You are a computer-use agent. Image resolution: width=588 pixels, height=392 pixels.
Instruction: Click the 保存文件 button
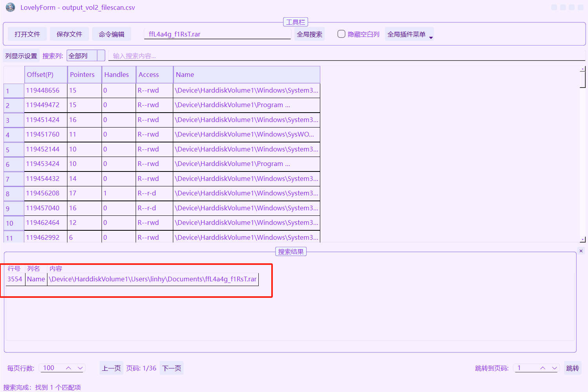tap(69, 34)
